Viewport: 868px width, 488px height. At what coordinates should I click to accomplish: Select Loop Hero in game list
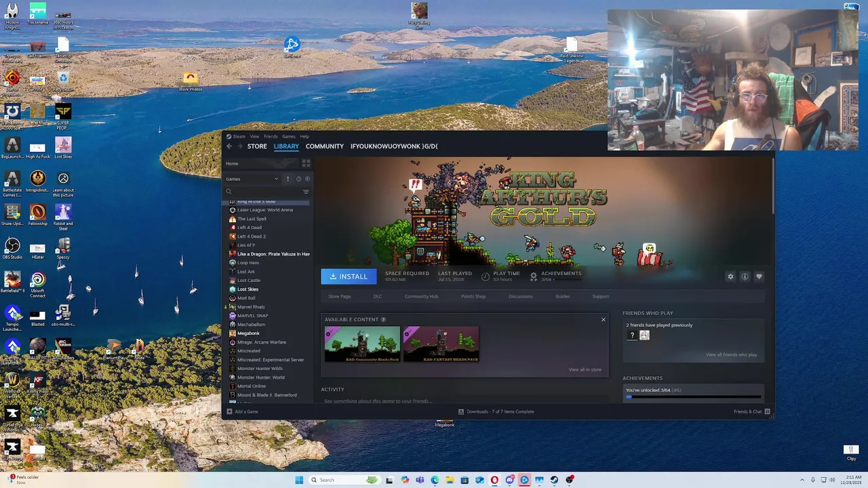point(248,263)
